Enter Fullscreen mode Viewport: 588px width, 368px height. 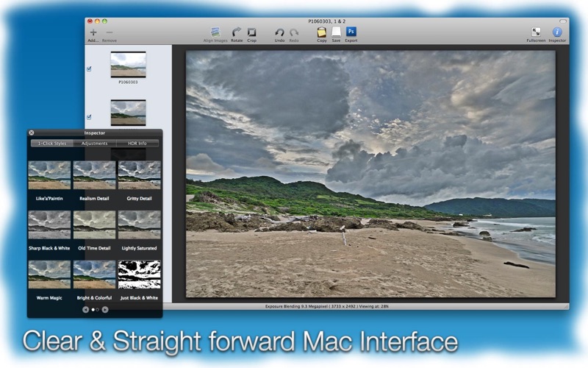[536, 32]
